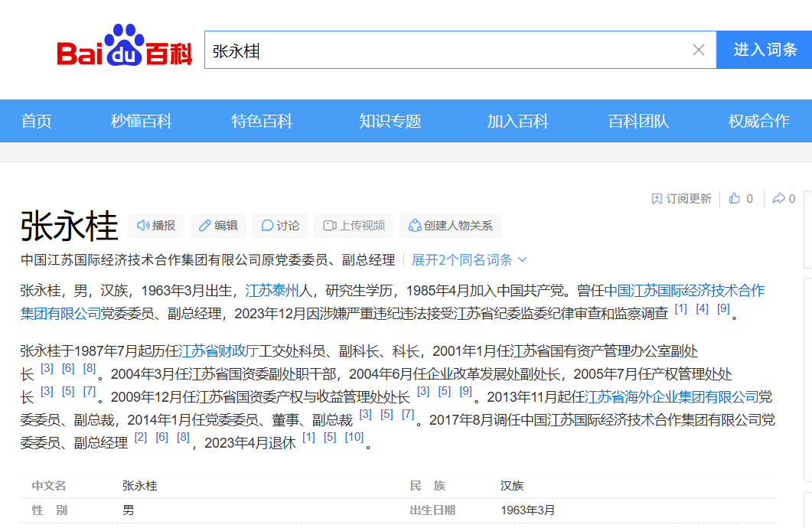
Task: Click reference [10] after 2023年4月退休
Action: 354,438
